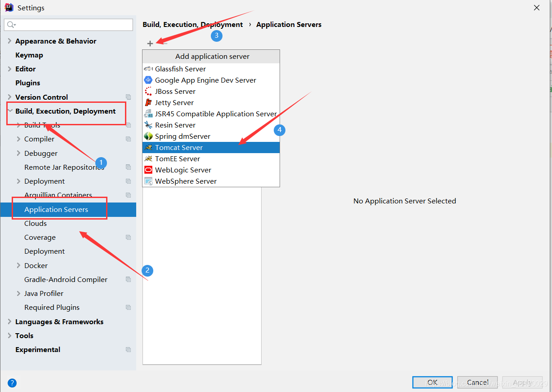The width and height of the screenshot is (552, 392).
Task: Expand the Docker subsection
Action: (x=18, y=265)
